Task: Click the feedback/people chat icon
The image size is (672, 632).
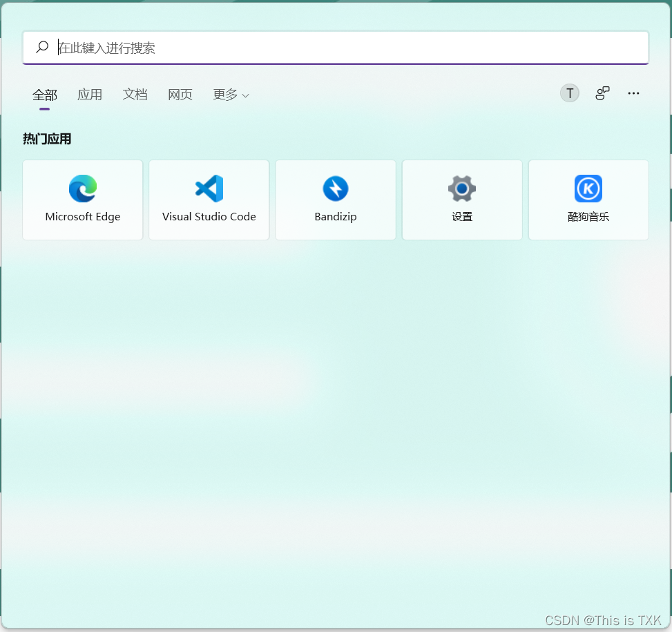Action: [602, 93]
